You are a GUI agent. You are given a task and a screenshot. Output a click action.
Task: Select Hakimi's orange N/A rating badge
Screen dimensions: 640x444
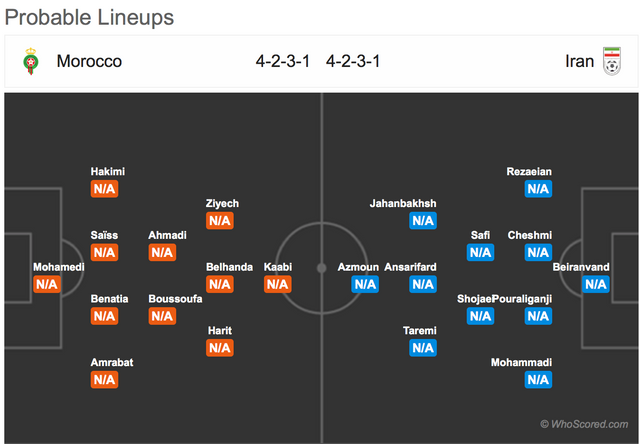tap(104, 189)
